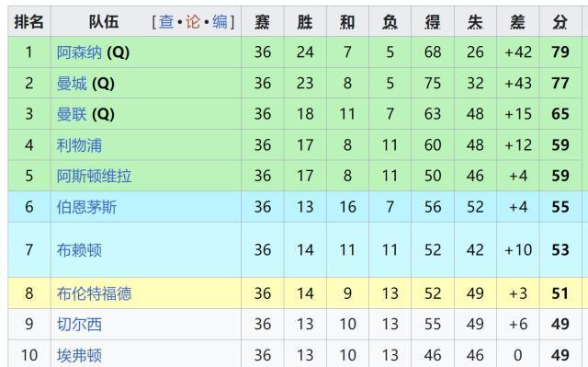Screen dimensions: 588x367
Task: Click the 编 edit template link
Action: [x=220, y=22]
